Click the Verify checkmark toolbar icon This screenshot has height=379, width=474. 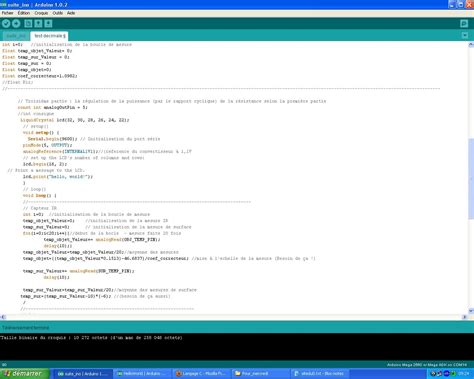[x=6, y=23]
